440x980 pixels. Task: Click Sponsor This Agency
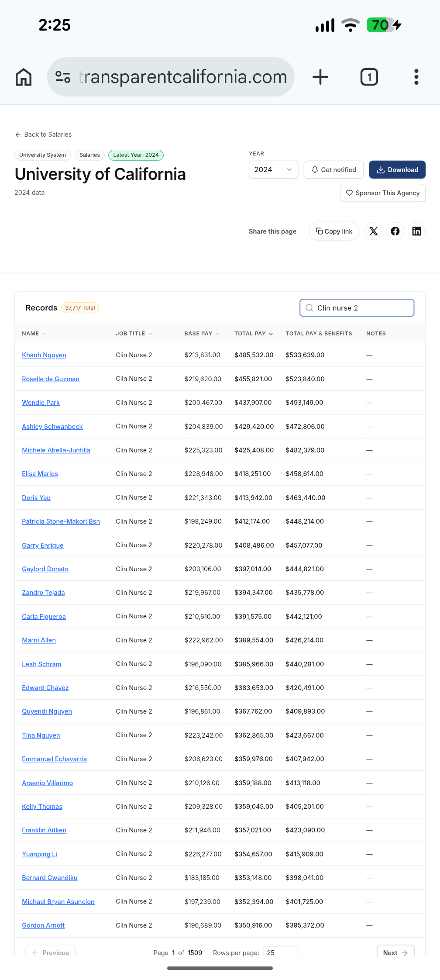(383, 193)
